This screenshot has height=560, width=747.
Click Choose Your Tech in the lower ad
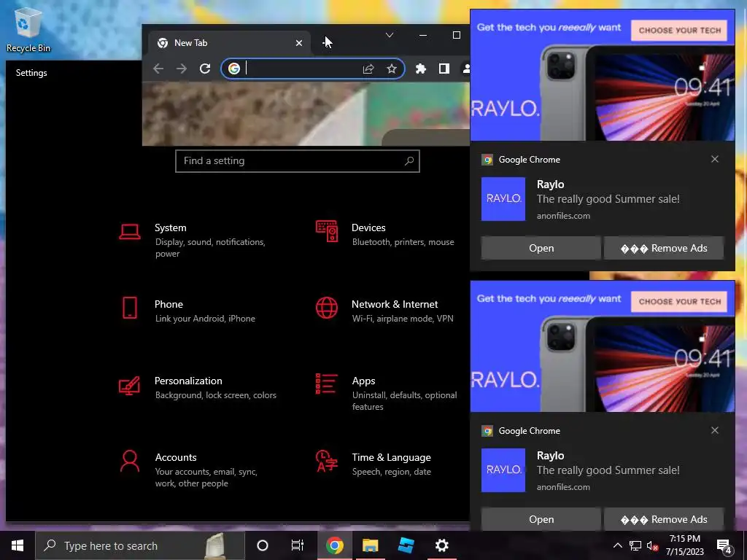point(679,301)
